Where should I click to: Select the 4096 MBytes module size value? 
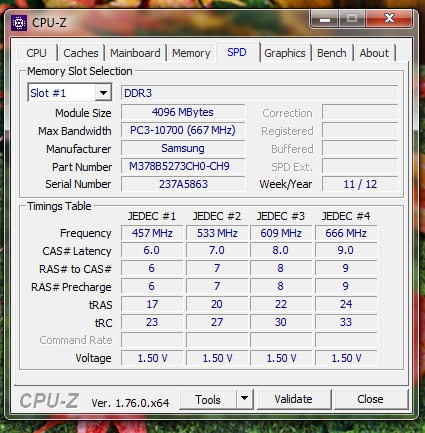pyautogui.click(x=183, y=112)
